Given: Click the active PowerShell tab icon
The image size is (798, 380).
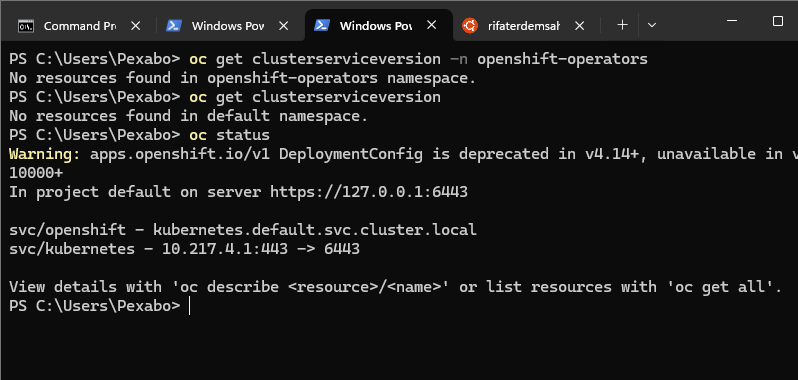Looking at the screenshot, I should pos(322,25).
